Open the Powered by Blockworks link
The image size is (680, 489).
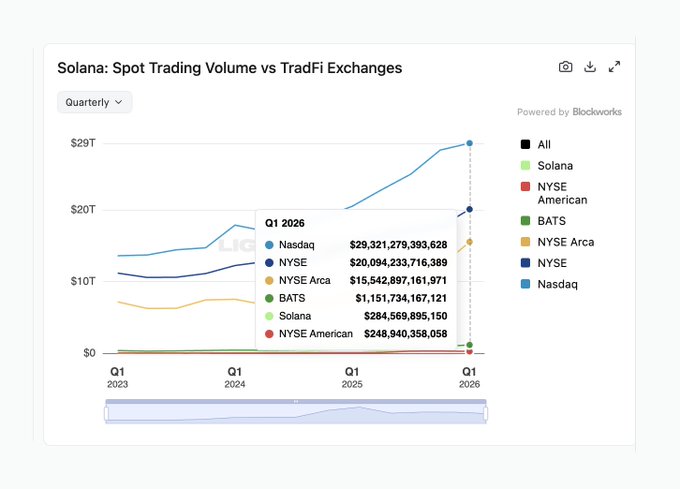coord(569,112)
